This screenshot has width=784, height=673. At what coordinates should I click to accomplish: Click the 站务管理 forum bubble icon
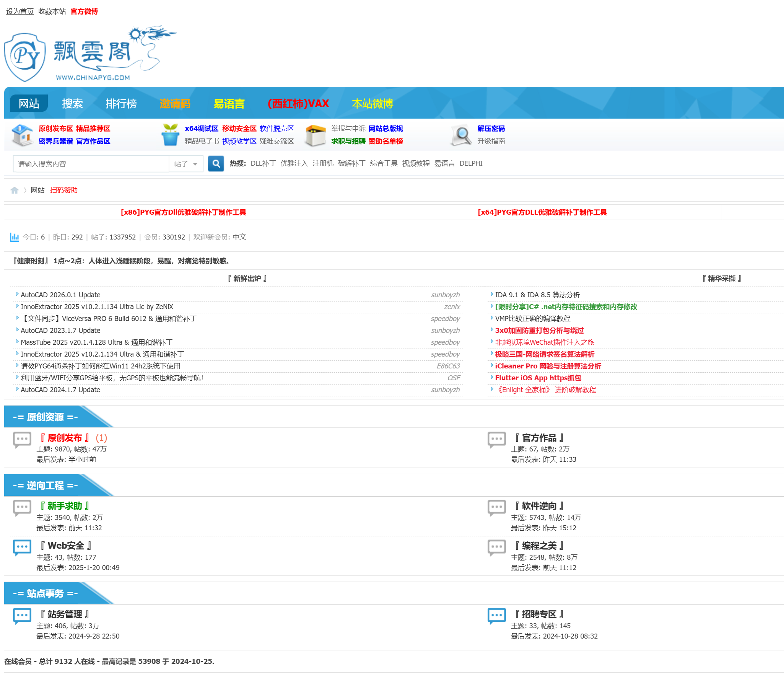(22, 616)
